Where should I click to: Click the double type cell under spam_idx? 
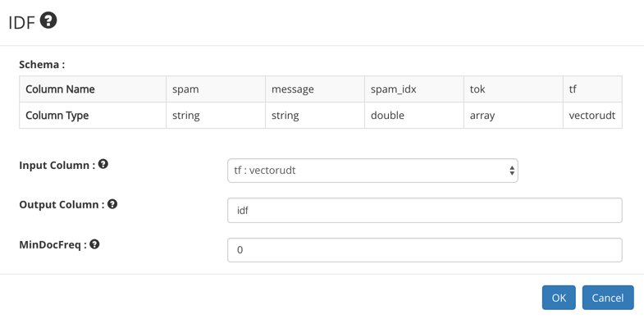(x=414, y=116)
